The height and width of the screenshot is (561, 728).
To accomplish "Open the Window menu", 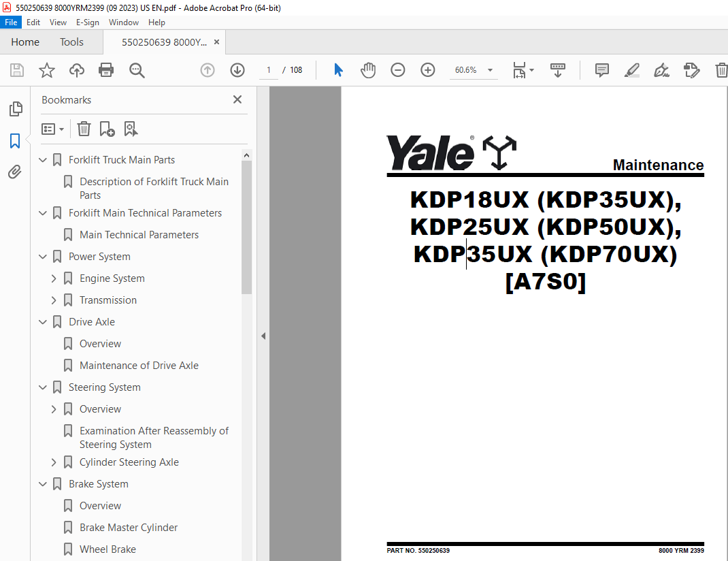I will pyautogui.click(x=124, y=22).
